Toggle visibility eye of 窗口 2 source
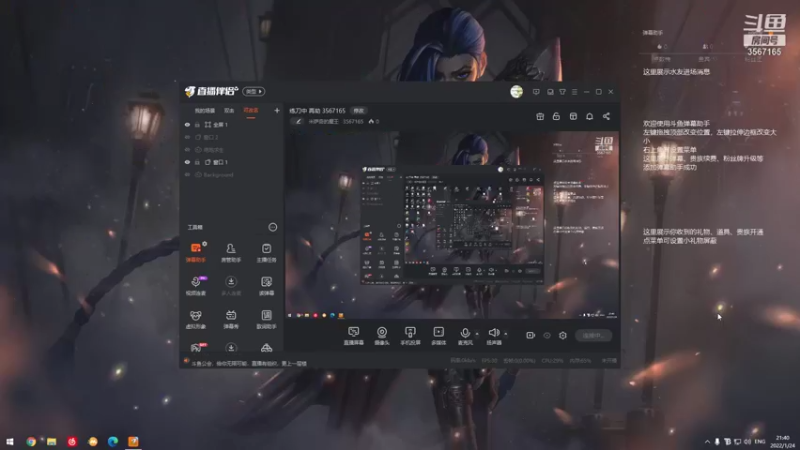Image resolution: width=800 pixels, height=450 pixels. 187,137
